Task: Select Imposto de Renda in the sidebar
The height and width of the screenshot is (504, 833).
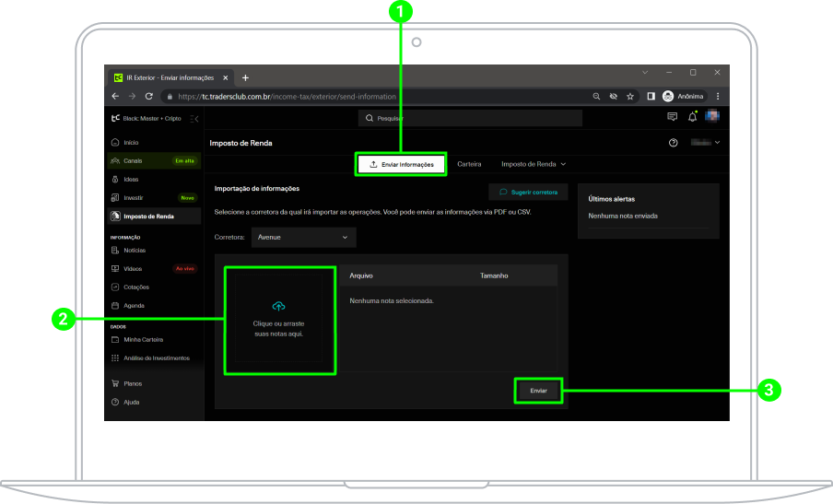Action: point(154,217)
